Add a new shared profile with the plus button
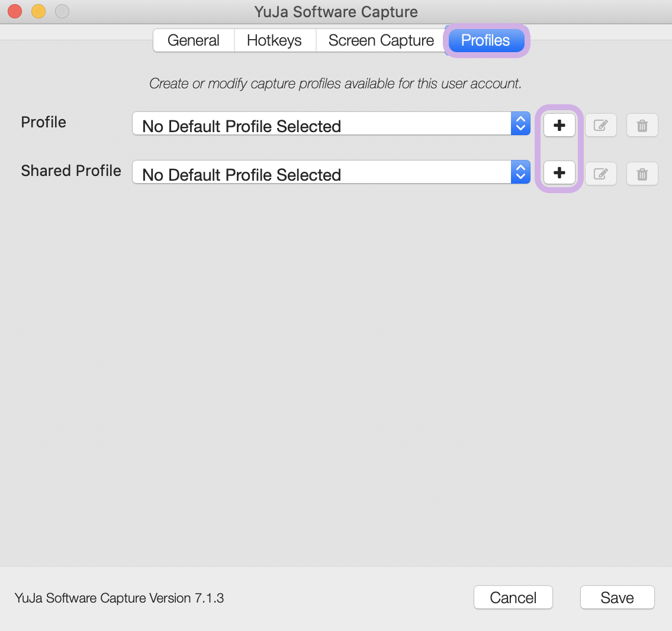This screenshot has height=631, width=672. click(x=560, y=173)
